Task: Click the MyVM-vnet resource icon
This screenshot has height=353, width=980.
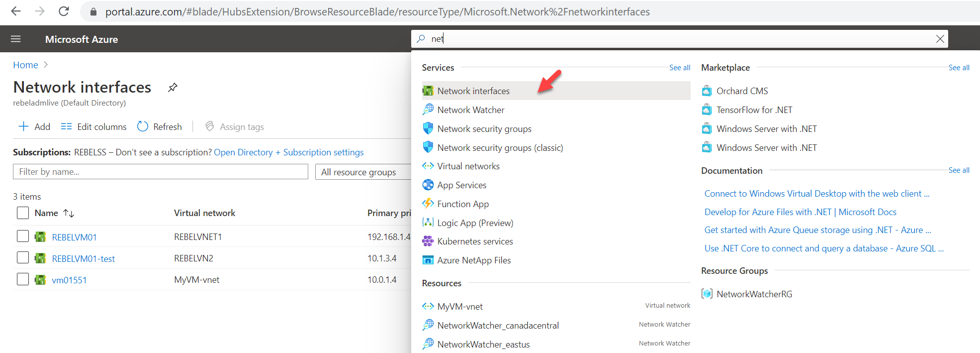Action: coord(428,306)
